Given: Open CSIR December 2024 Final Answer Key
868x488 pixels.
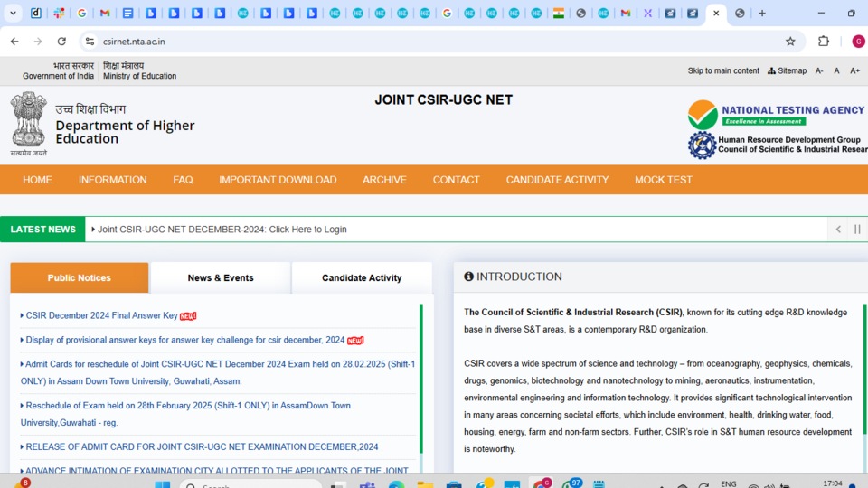Looking at the screenshot, I should [101, 315].
